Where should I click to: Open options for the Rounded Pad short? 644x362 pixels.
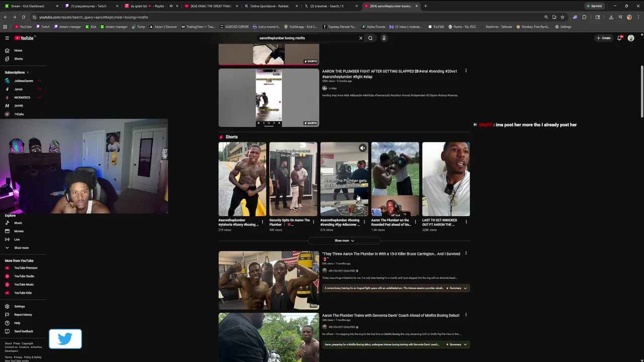tap(415, 222)
